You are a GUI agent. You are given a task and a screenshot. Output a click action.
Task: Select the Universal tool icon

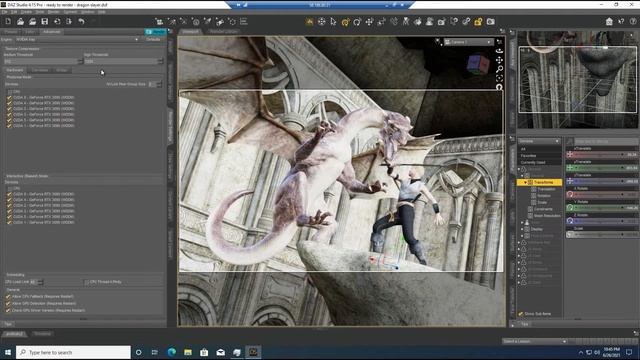322,22
